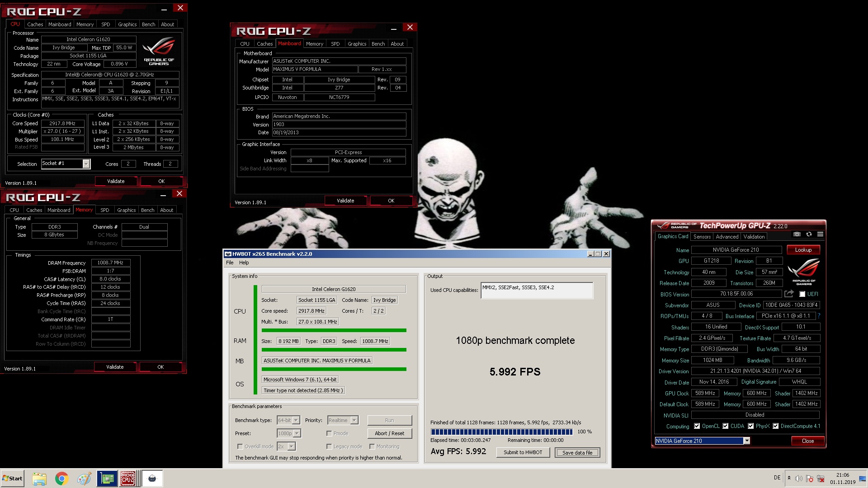The height and width of the screenshot is (488, 868).
Task: Open the GPU-Z hamburger menu
Action: tap(820, 234)
